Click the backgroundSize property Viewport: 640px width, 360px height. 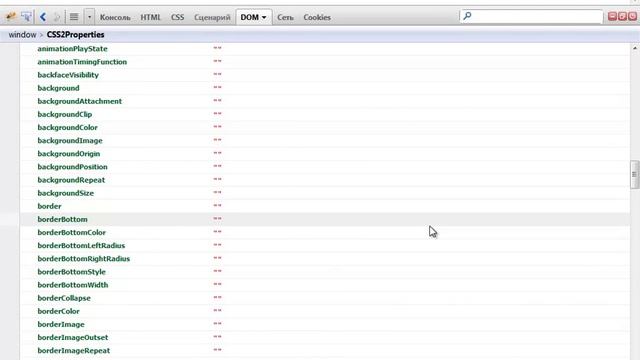tap(65, 193)
